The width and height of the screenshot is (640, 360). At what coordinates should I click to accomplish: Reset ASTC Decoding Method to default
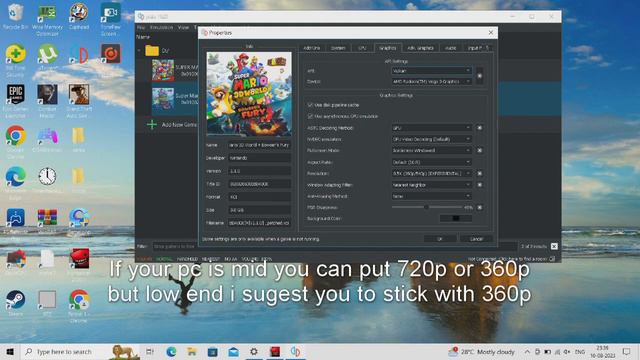(x=480, y=128)
